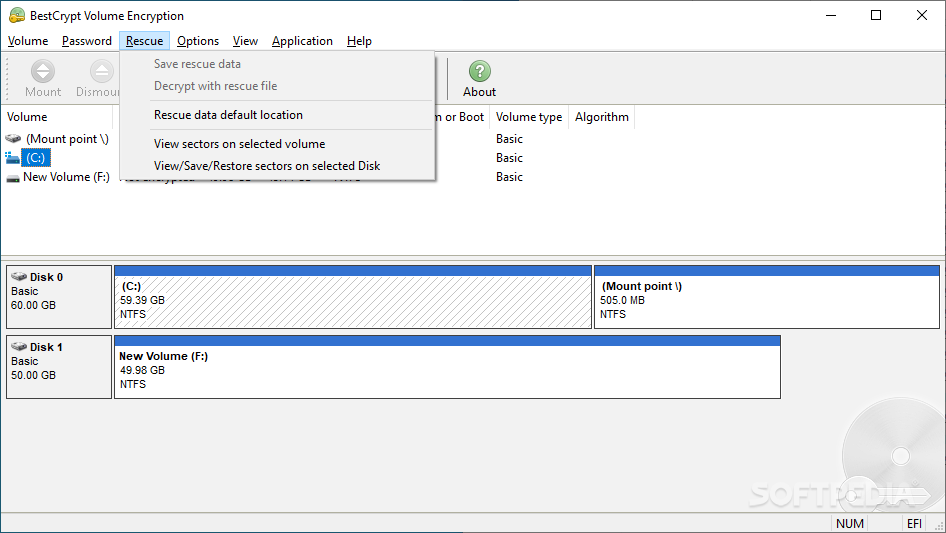Select the Disk 0 label panel
Viewport: 946px width, 533px height.
(x=59, y=297)
